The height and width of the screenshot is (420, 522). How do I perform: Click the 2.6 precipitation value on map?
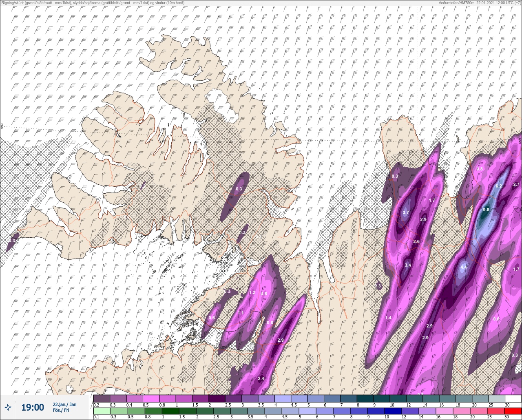tap(416, 242)
